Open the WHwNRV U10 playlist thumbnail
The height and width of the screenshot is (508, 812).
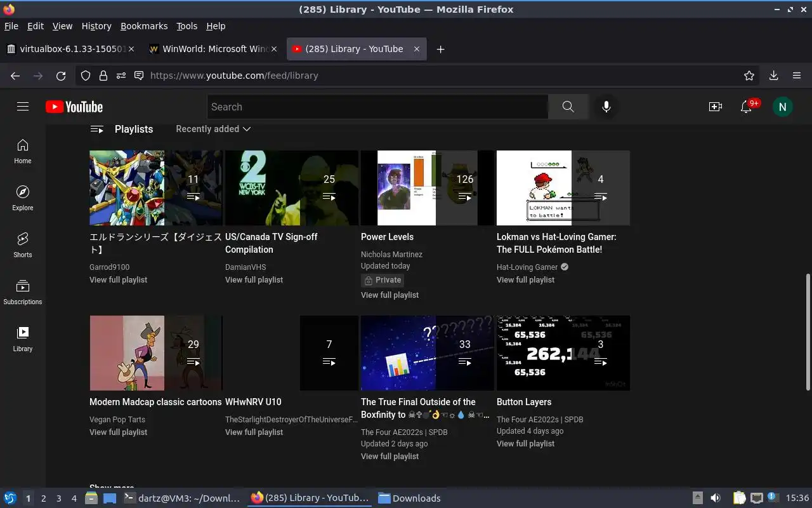point(292,353)
